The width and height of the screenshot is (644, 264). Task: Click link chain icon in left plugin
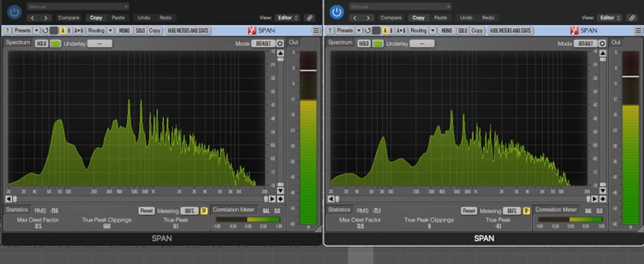[x=309, y=18]
